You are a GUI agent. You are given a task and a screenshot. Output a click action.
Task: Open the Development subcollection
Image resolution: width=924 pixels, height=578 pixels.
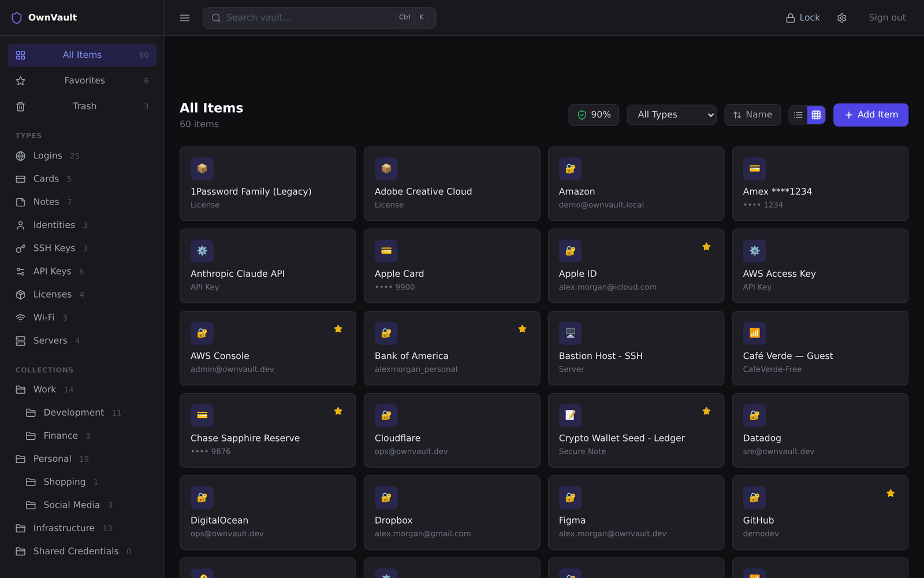(x=87, y=413)
